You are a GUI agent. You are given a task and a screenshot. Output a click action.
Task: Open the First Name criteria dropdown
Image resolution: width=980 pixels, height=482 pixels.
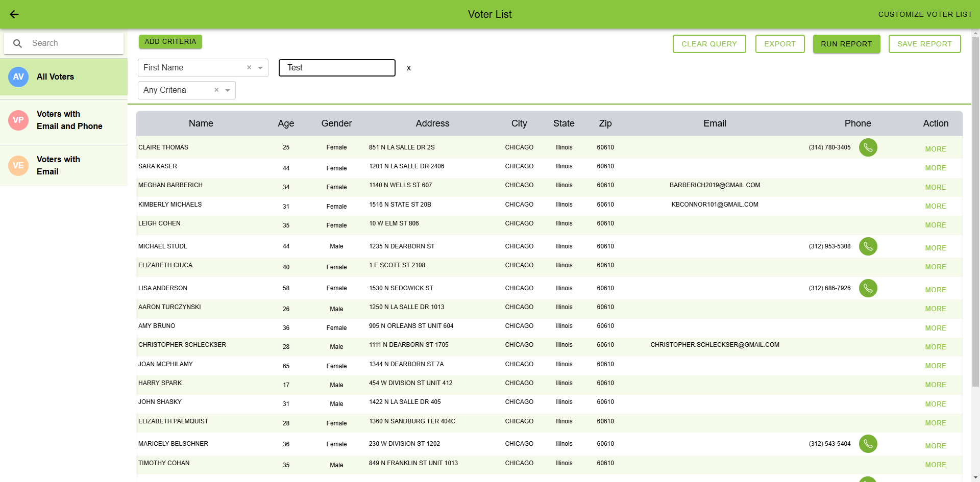[x=260, y=67]
